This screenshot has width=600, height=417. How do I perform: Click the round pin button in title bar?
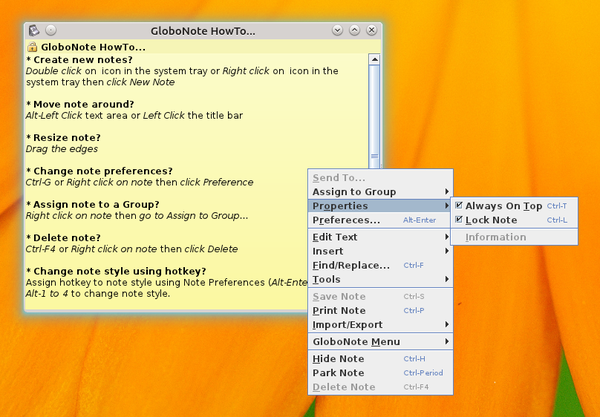coord(51,30)
